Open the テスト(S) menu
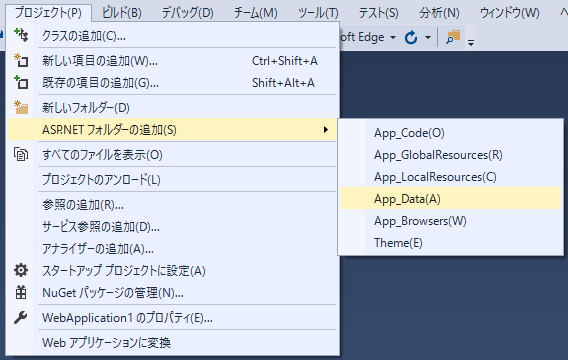 coord(379,13)
